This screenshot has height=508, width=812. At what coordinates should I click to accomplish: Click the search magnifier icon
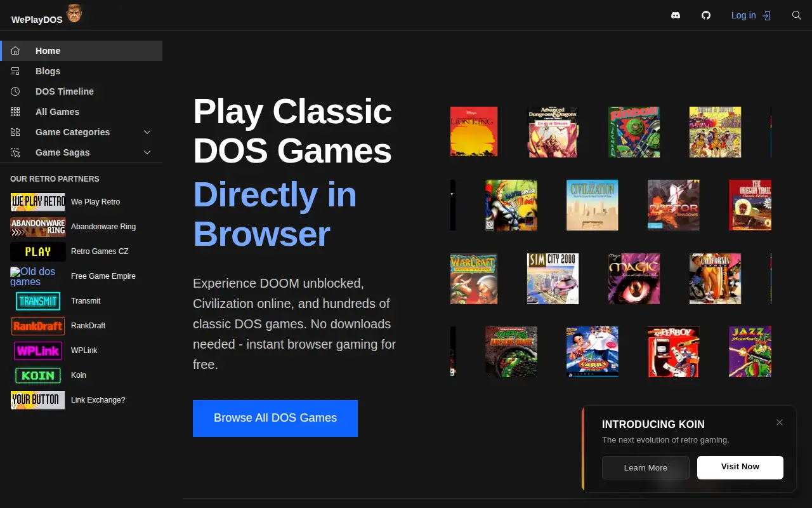797,15
